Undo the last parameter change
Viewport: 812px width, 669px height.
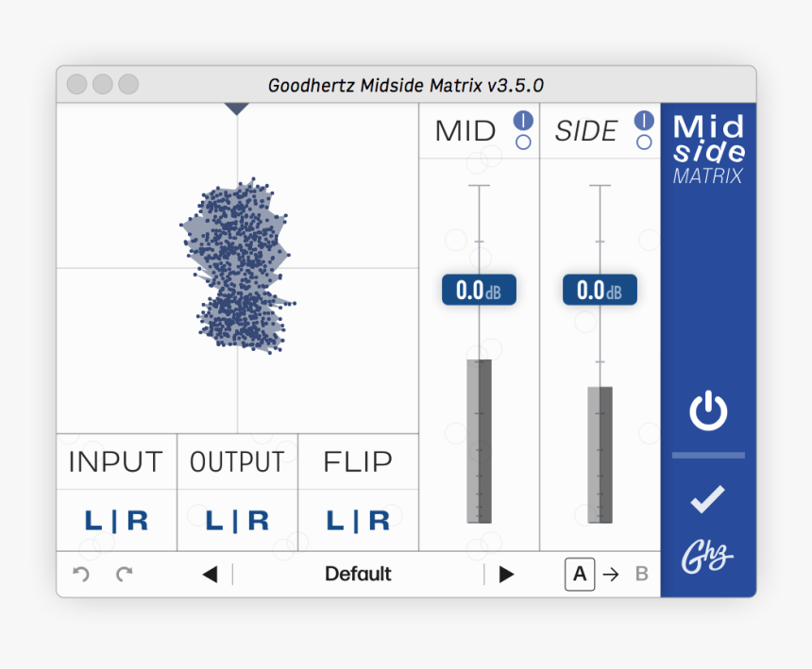pyautogui.click(x=81, y=574)
